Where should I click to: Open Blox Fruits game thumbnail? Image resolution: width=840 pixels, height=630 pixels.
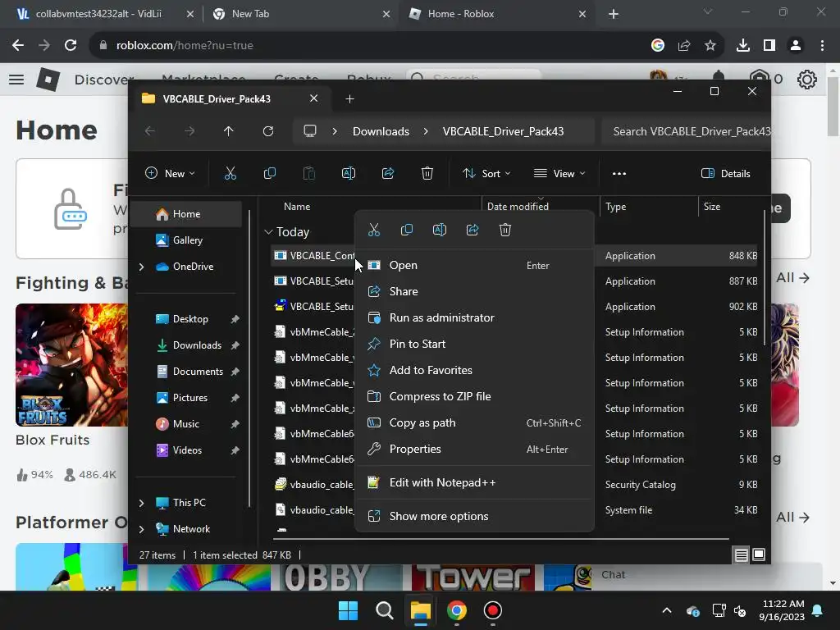coord(72,365)
